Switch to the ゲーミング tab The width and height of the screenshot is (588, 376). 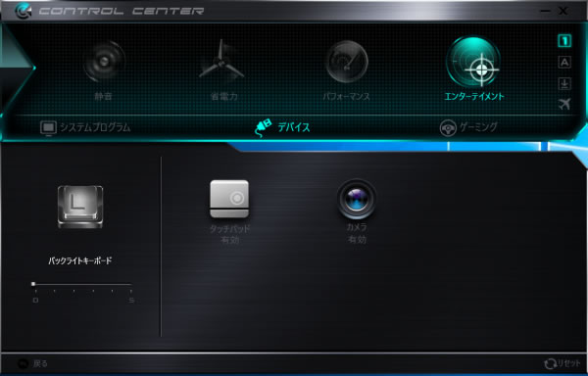point(468,127)
